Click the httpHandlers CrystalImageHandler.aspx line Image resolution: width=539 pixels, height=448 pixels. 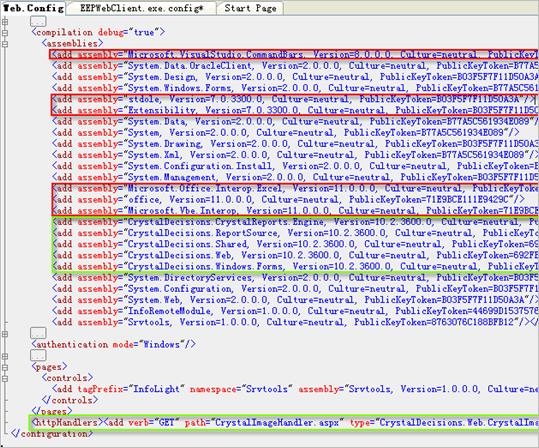(x=285, y=423)
